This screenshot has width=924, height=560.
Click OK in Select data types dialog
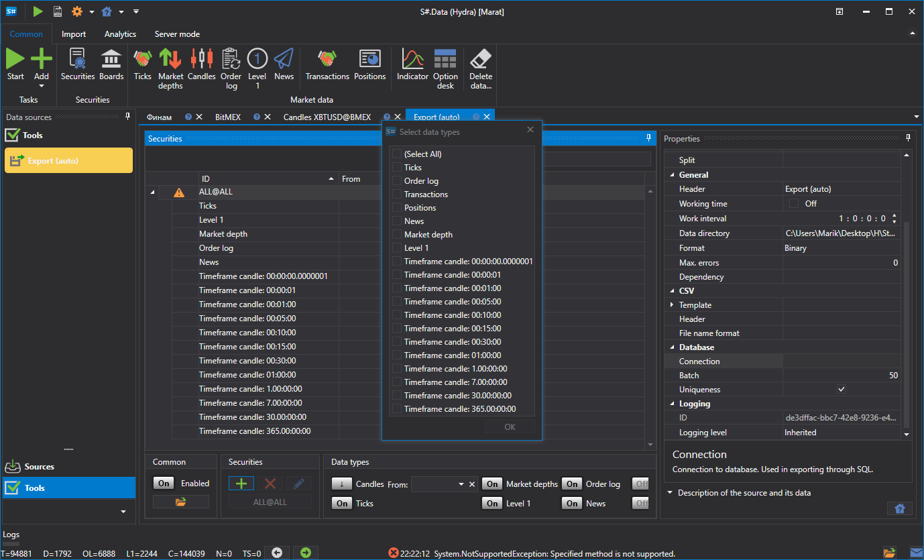(x=510, y=427)
